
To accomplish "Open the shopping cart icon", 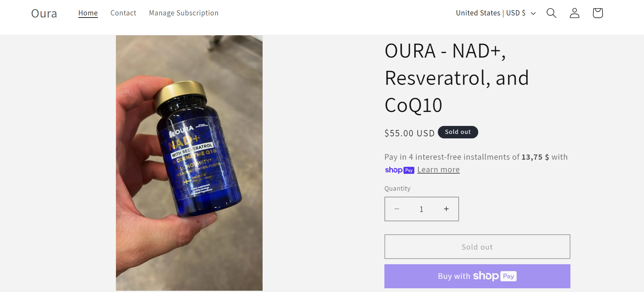I will tap(598, 13).
